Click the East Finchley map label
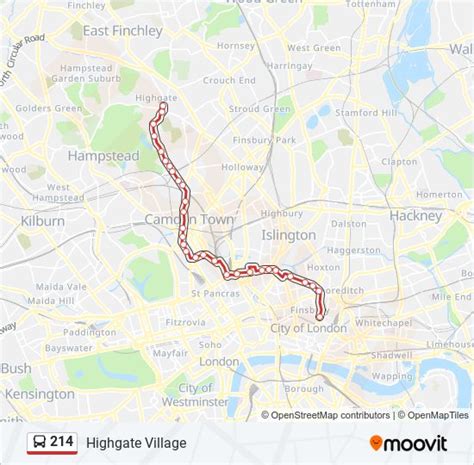 pos(123,31)
